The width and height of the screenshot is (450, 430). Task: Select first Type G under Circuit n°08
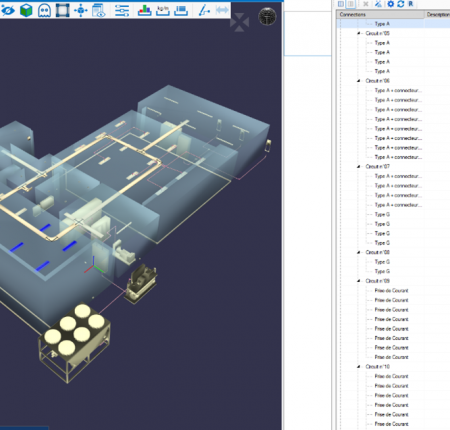pyautogui.click(x=382, y=262)
